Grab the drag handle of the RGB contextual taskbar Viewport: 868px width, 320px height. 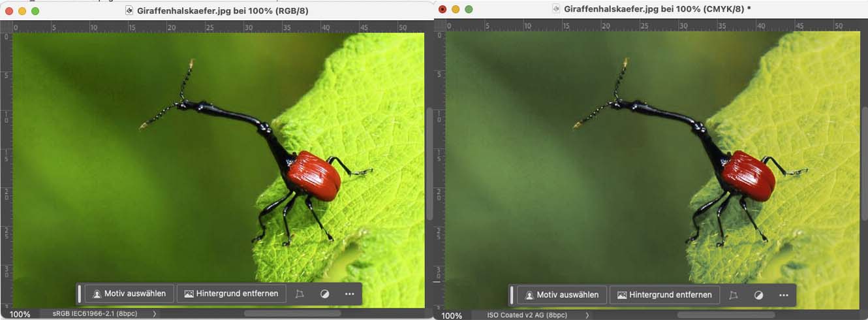(80, 294)
